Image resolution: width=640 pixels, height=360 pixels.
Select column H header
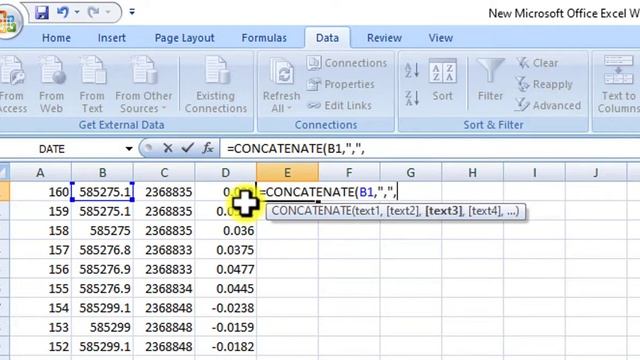pyautogui.click(x=473, y=173)
